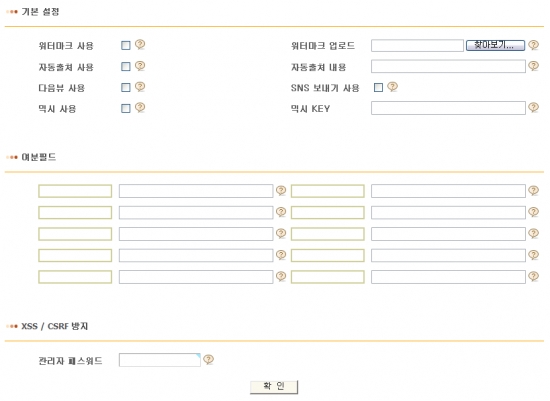The height and width of the screenshot is (401, 550).
Task: Open help icon beside SNS 보내기 사용
Action: (393, 87)
